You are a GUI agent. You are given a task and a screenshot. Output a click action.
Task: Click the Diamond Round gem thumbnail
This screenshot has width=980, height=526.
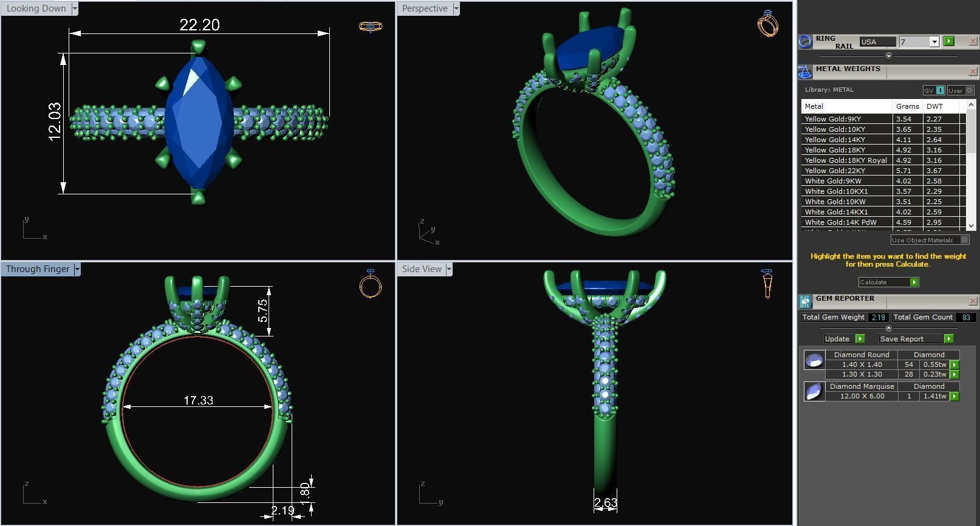coord(814,360)
